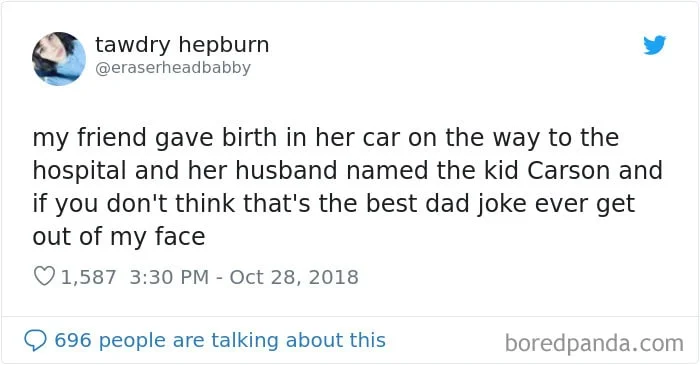Click the blue Twitter bird logo
This screenshot has height=365, width=700.
[654, 45]
